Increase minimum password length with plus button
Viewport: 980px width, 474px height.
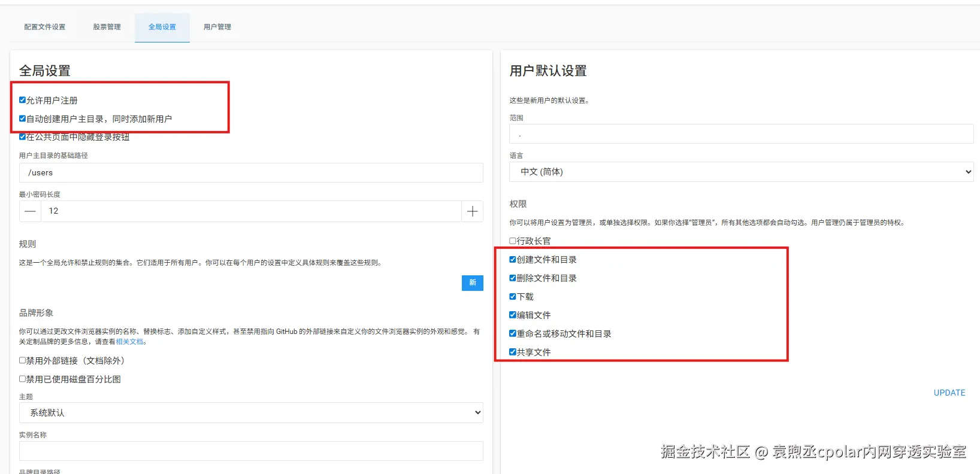472,211
